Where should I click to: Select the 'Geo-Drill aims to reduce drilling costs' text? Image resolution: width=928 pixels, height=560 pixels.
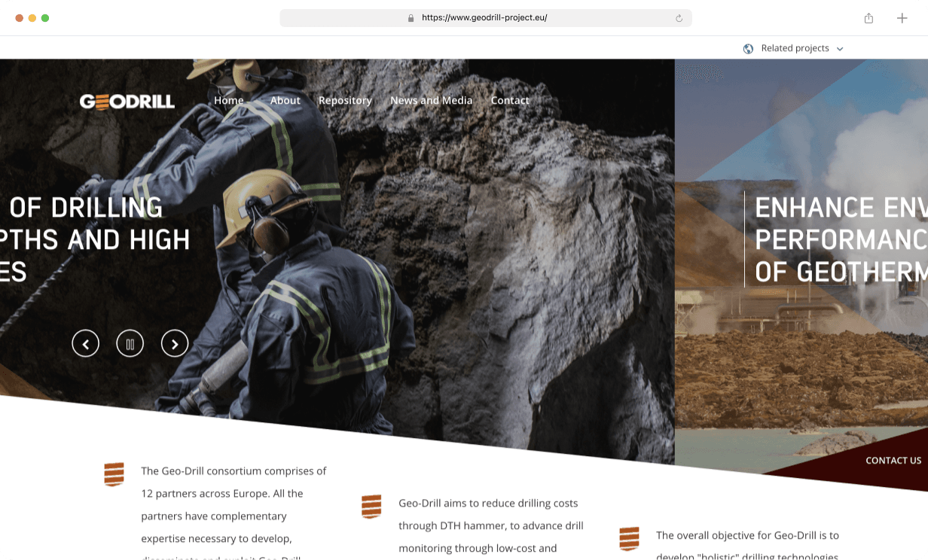point(488,503)
